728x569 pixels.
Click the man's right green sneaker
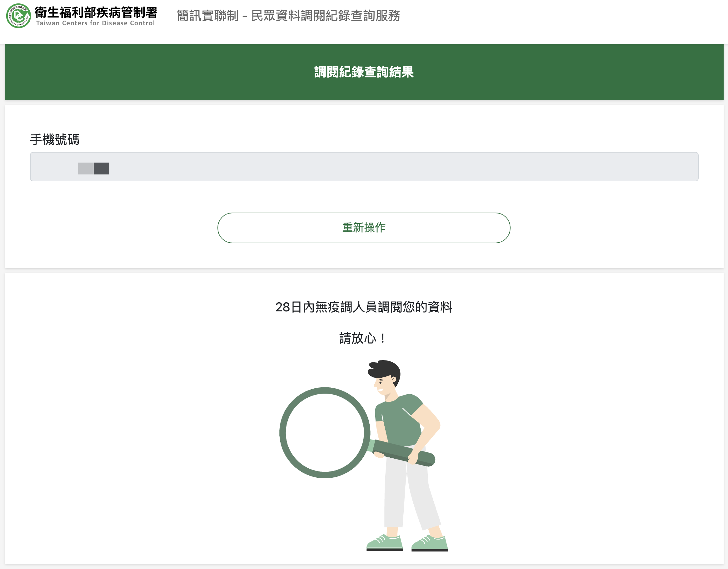tap(430, 543)
